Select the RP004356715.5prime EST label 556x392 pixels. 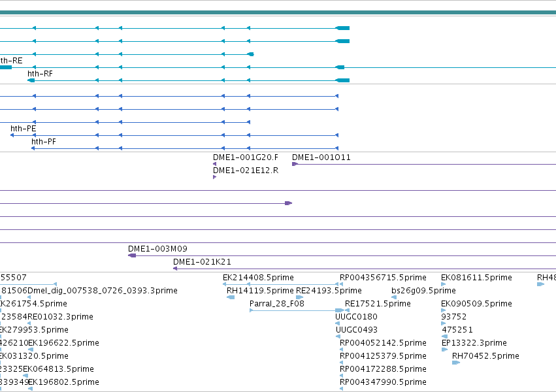(x=383, y=278)
